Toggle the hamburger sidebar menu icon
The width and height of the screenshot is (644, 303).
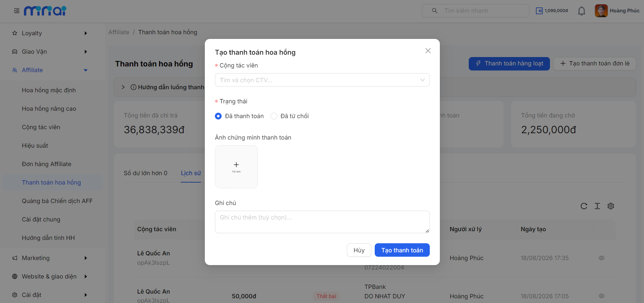coord(16,11)
